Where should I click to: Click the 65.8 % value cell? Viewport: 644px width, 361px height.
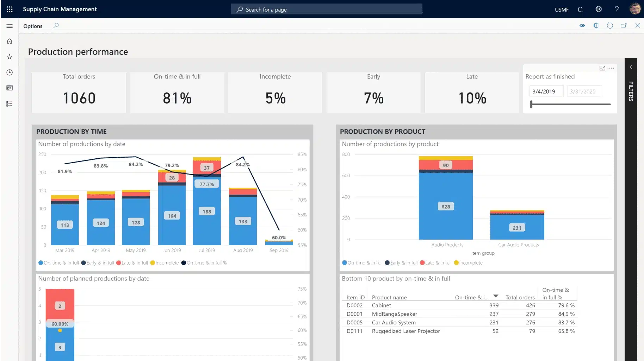566,331
